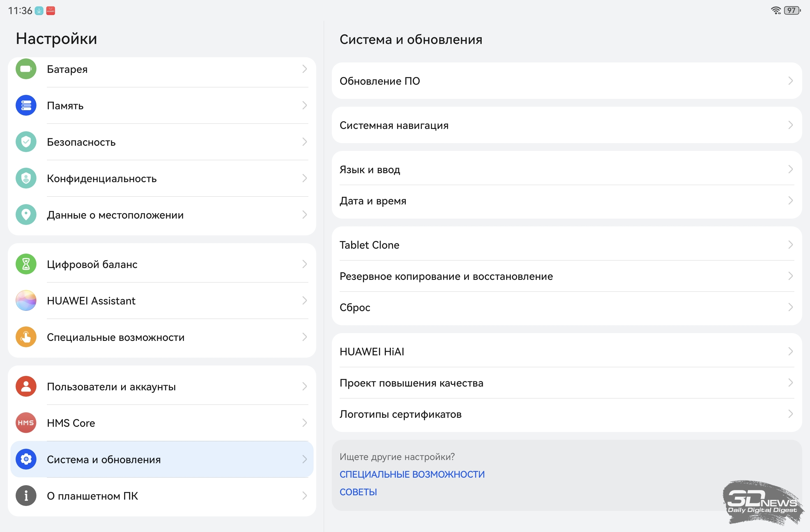
Task: Expand the Сброс row chevron
Action: coord(790,307)
